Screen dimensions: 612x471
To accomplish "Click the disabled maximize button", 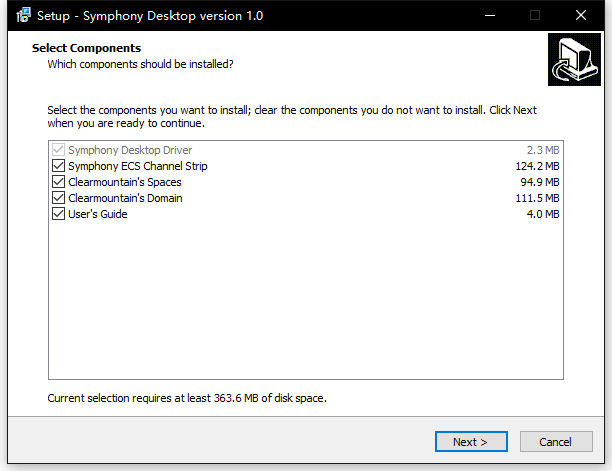I will (535, 15).
